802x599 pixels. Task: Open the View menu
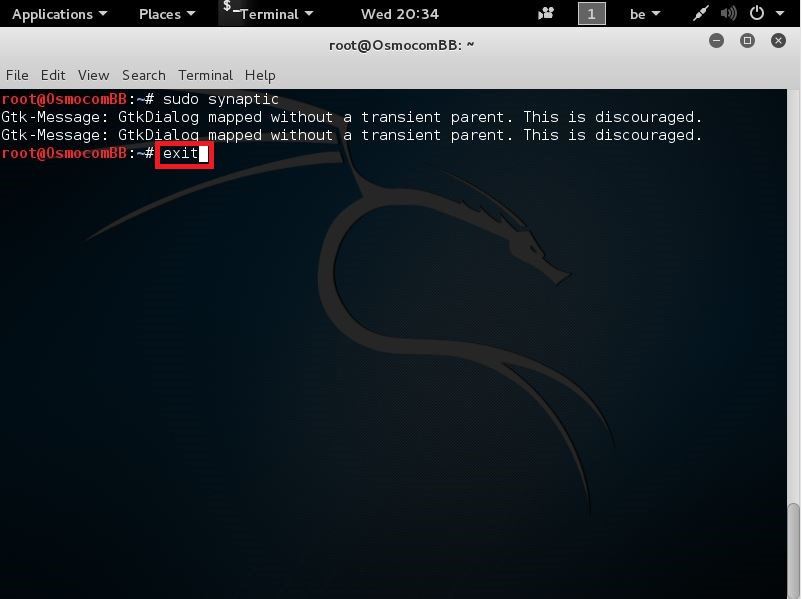[x=94, y=75]
